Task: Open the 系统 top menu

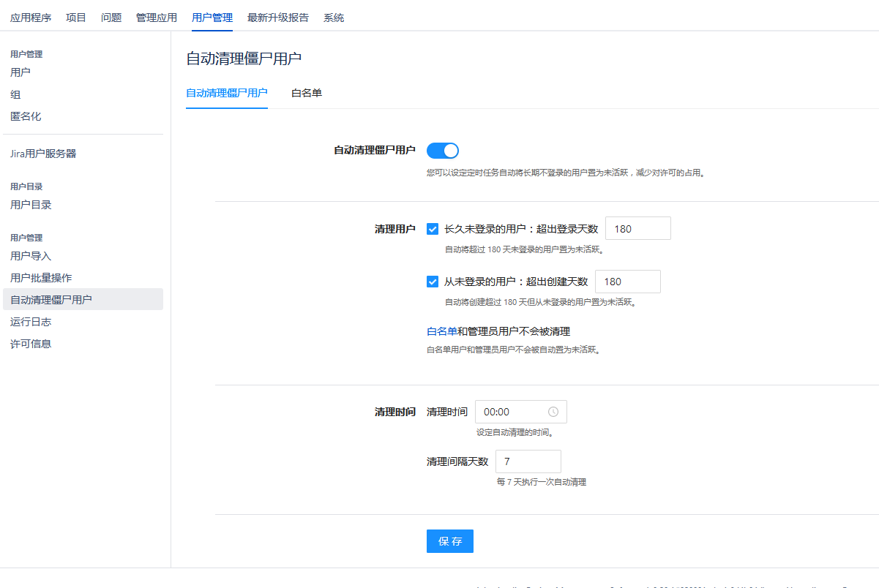Action: (x=334, y=18)
